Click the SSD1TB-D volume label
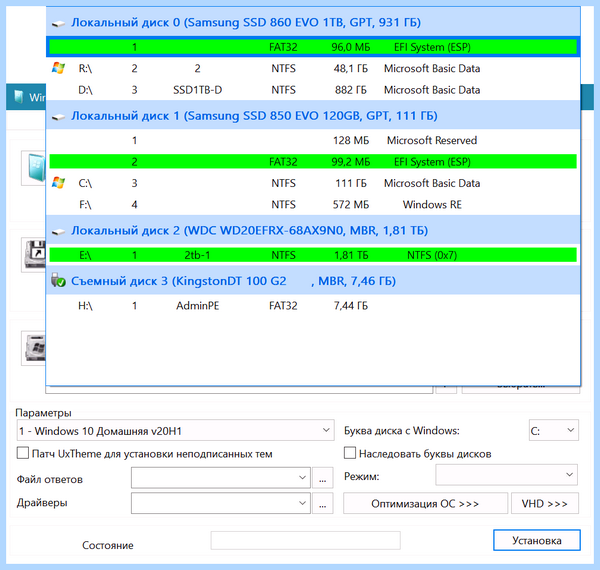Screen dimensions: 600x570 (x=197, y=90)
